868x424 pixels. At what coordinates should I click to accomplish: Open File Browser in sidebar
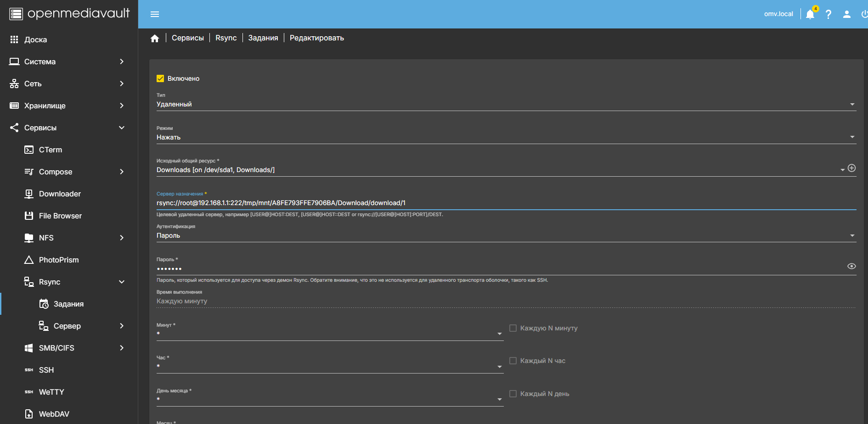pyautogui.click(x=60, y=216)
